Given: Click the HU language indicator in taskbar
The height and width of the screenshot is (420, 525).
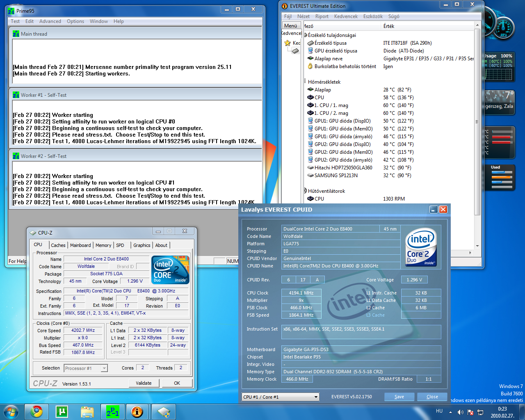Looking at the screenshot, I should (439, 411).
